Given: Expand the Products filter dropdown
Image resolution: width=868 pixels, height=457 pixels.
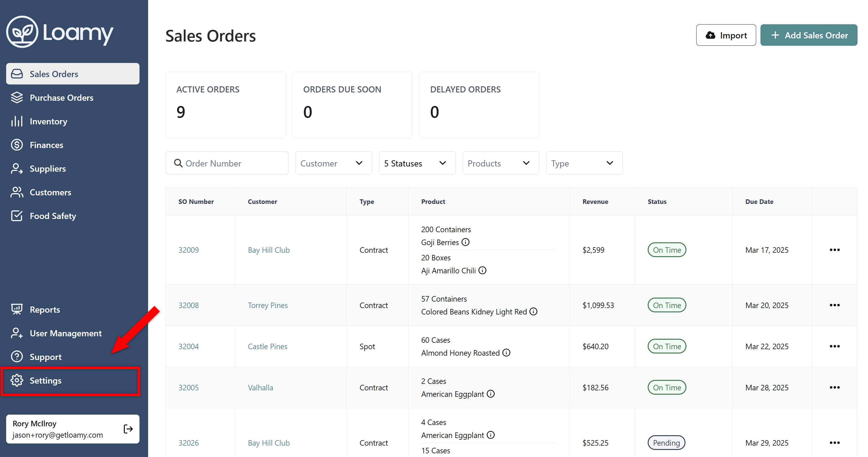Looking at the screenshot, I should pos(501,163).
